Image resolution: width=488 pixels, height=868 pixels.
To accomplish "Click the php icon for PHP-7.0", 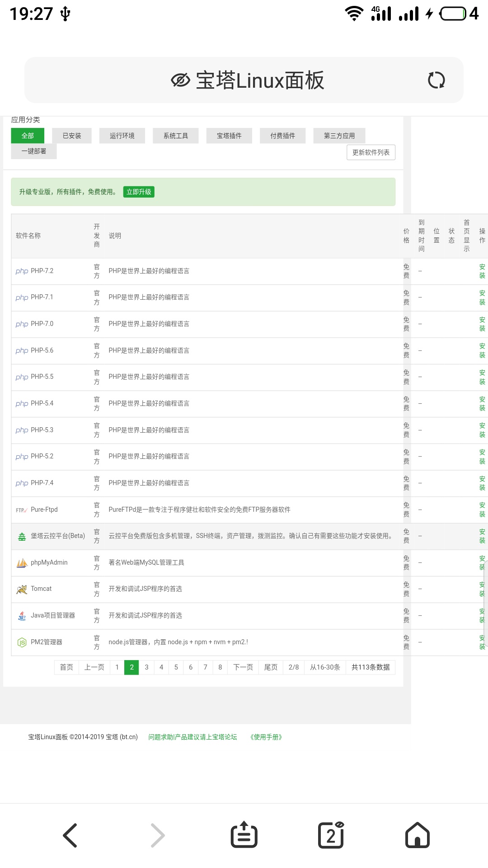I will (x=22, y=324).
